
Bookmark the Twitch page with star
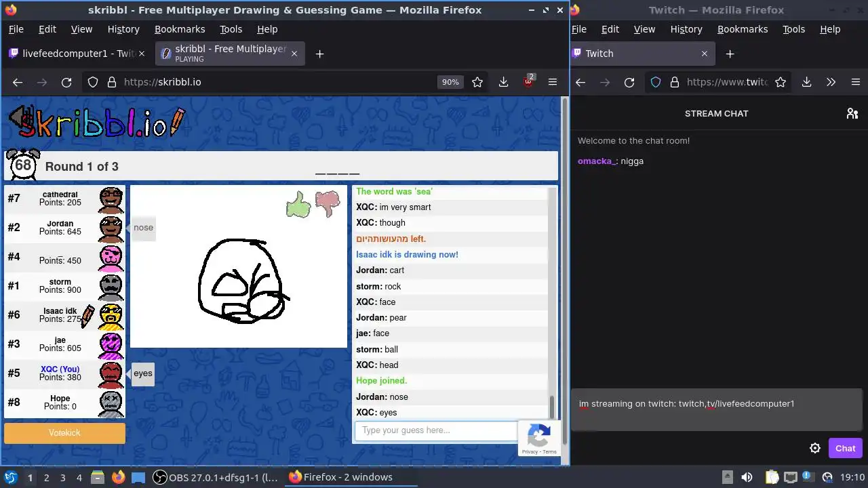781,82
